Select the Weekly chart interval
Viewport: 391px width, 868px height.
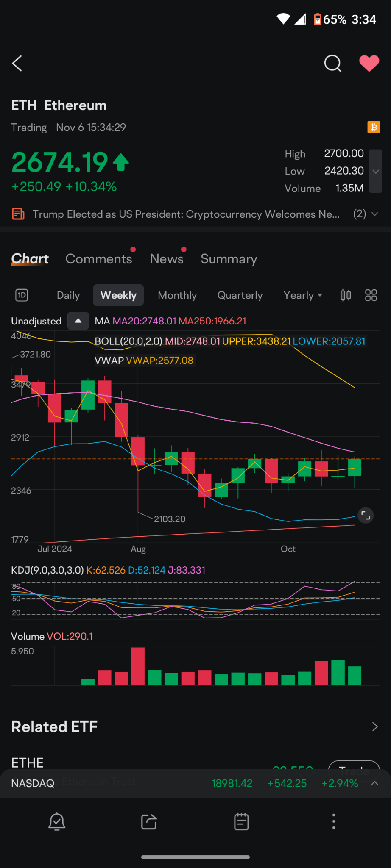tap(118, 295)
